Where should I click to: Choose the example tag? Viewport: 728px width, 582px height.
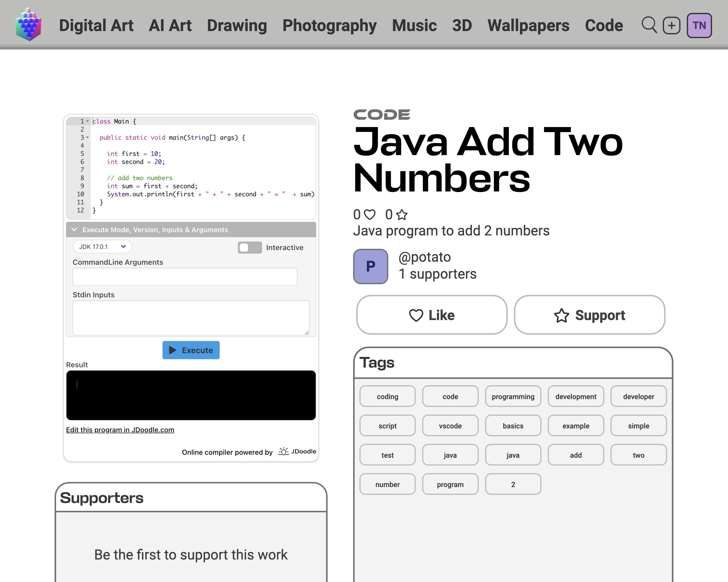[x=576, y=426]
